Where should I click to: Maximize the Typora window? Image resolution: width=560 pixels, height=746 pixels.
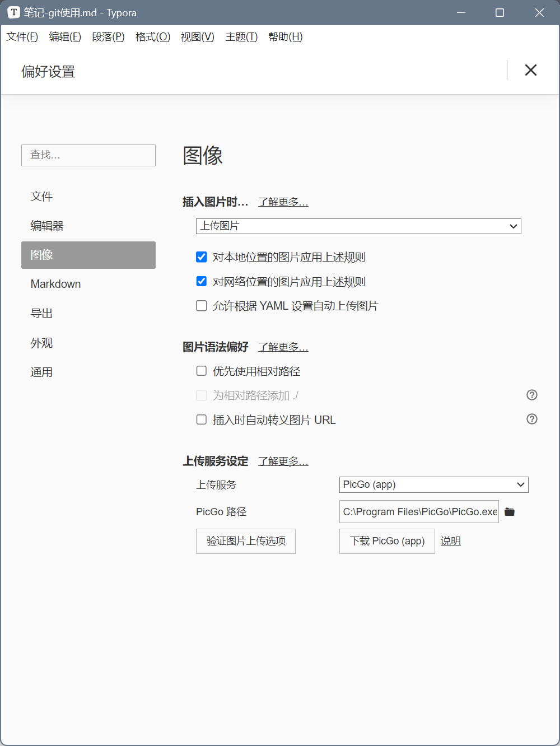tap(500, 12)
